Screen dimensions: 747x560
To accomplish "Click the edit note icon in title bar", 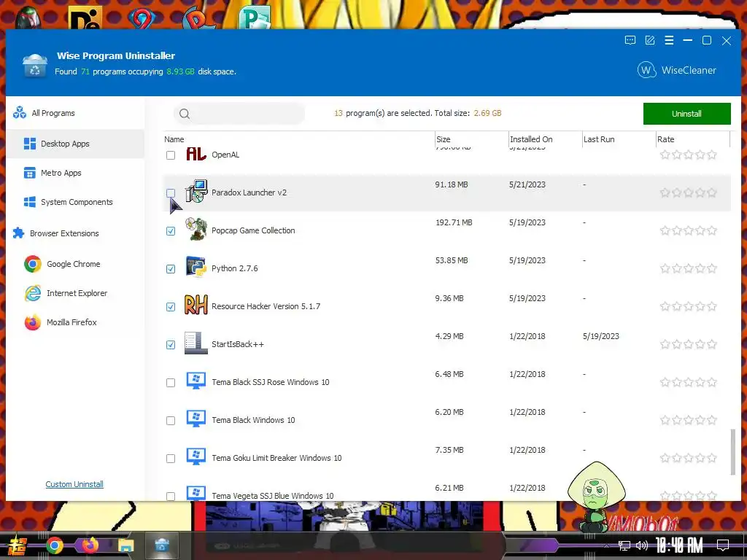I will [650, 41].
